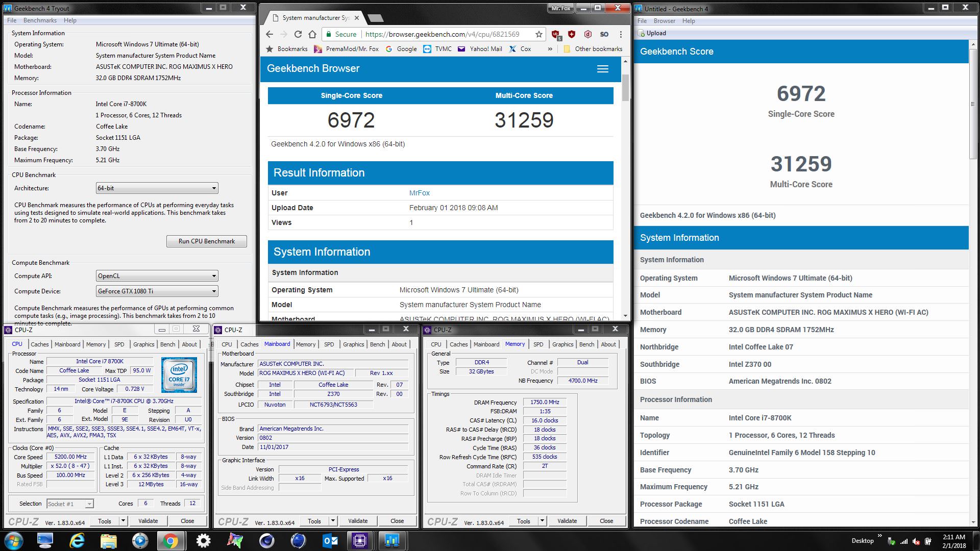
Task: Click the red shield plus extension icon
Action: (x=572, y=34)
